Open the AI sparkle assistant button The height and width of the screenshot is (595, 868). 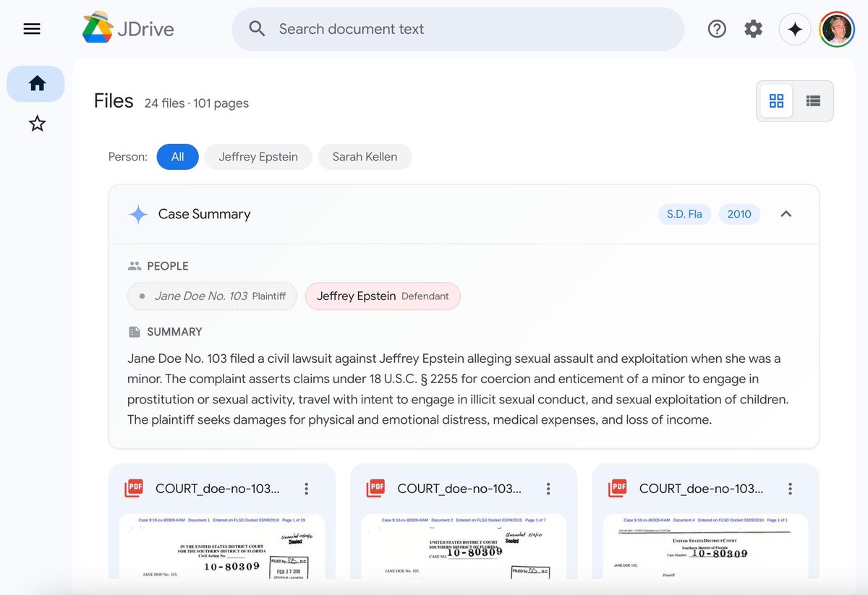pos(795,29)
